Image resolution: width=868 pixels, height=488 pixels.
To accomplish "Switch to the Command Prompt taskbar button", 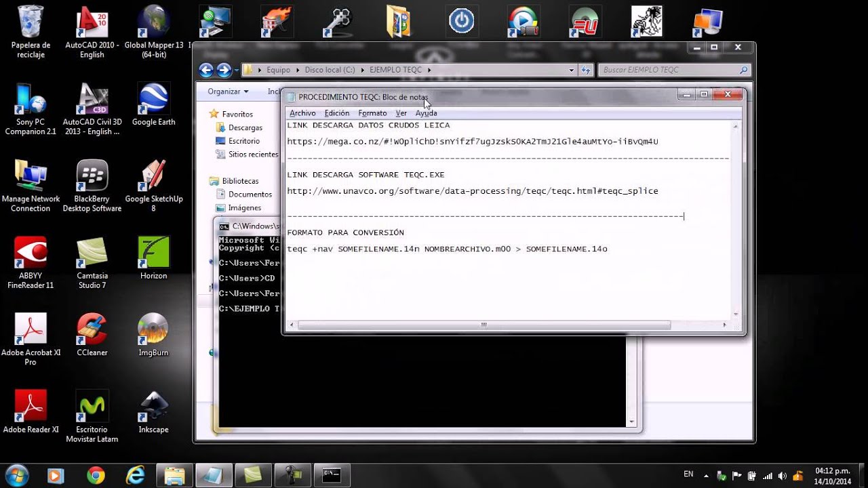I will (x=332, y=475).
